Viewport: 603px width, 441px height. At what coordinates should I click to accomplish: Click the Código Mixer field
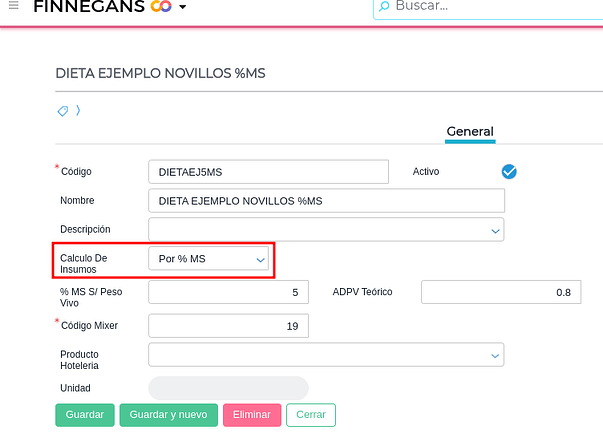click(228, 326)
